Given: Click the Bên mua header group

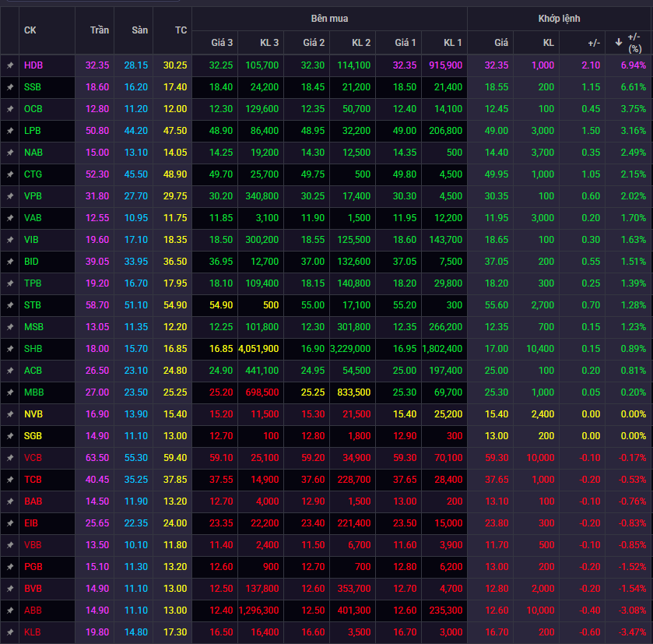Looking at the screenshot, I should tap(329, 18).
